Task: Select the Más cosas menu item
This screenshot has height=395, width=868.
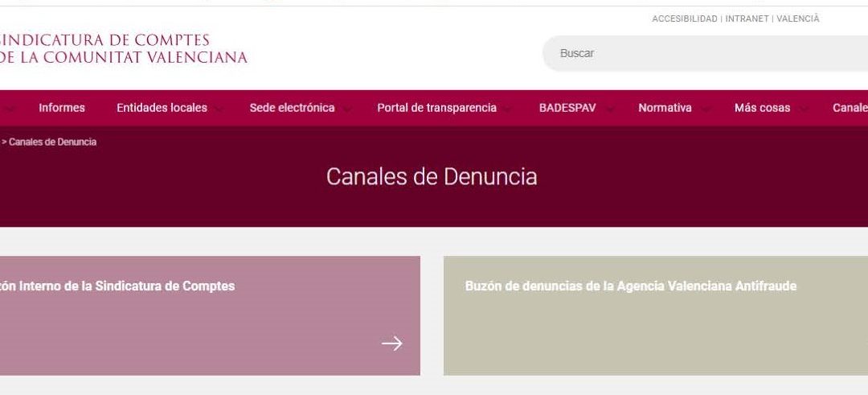Action: pos(762,108)
